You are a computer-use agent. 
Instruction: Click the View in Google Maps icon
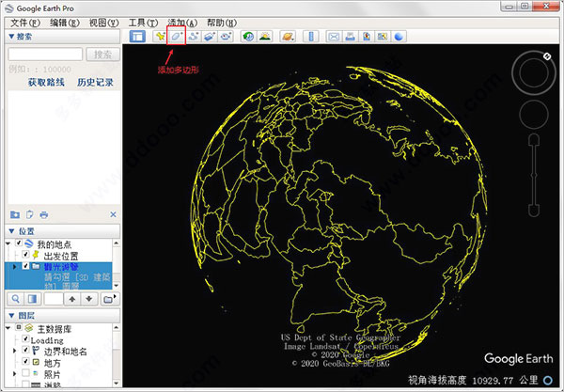383,37
